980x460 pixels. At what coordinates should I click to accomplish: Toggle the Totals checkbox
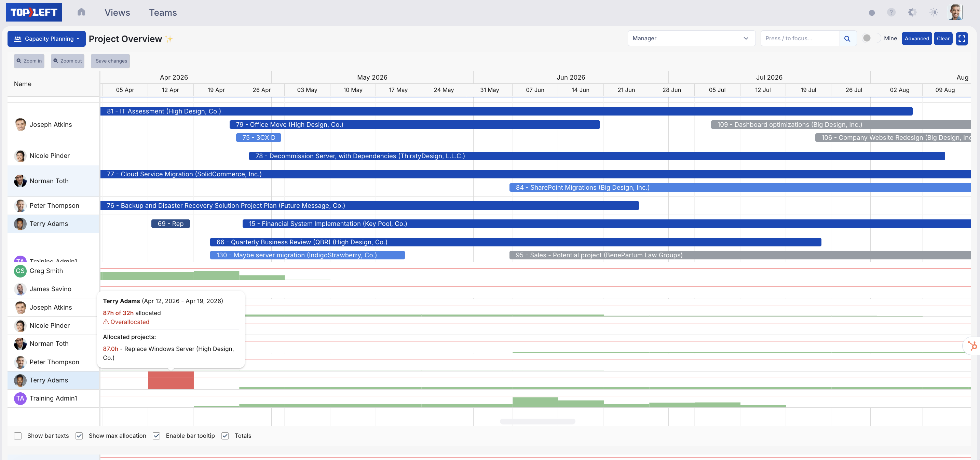[225, 436]
